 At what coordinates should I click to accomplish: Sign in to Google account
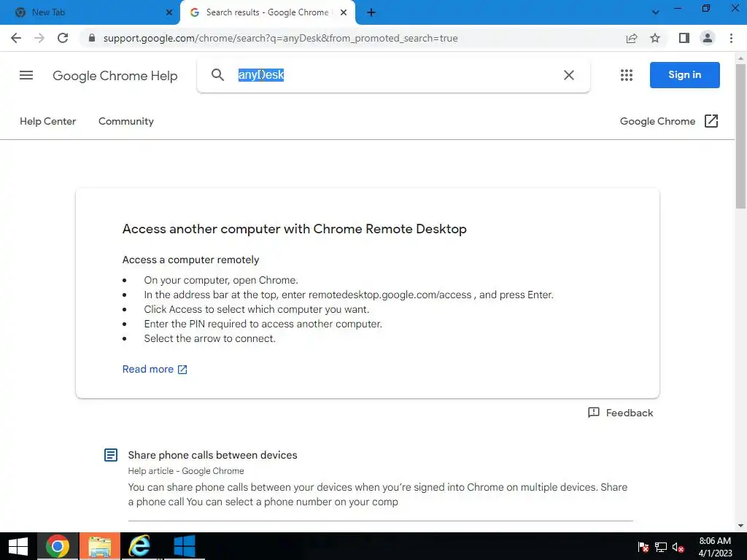[684, 75]
